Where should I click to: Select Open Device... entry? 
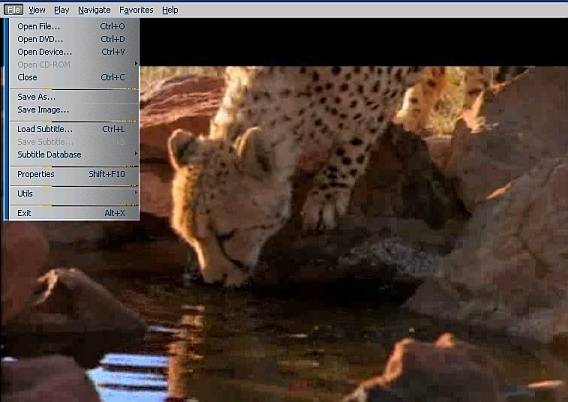click(74, 52)
